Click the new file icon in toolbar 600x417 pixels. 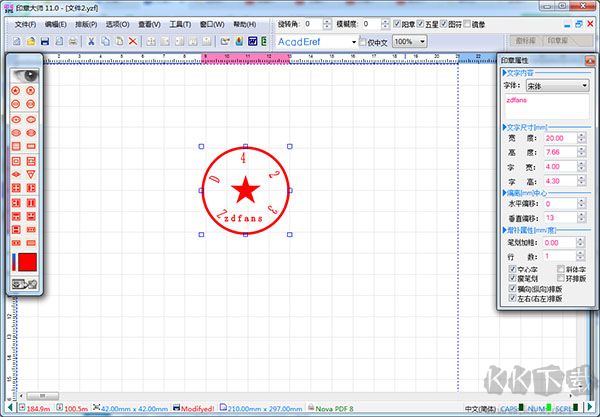18,41
